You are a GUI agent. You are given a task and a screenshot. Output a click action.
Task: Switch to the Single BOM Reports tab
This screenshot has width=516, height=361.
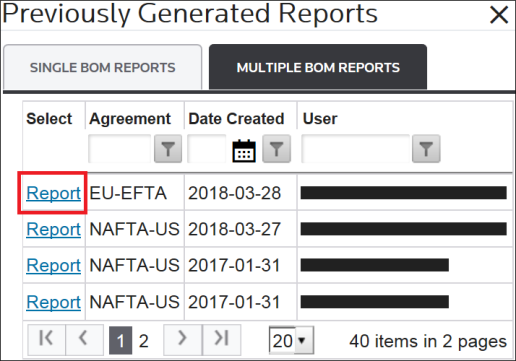102,67
